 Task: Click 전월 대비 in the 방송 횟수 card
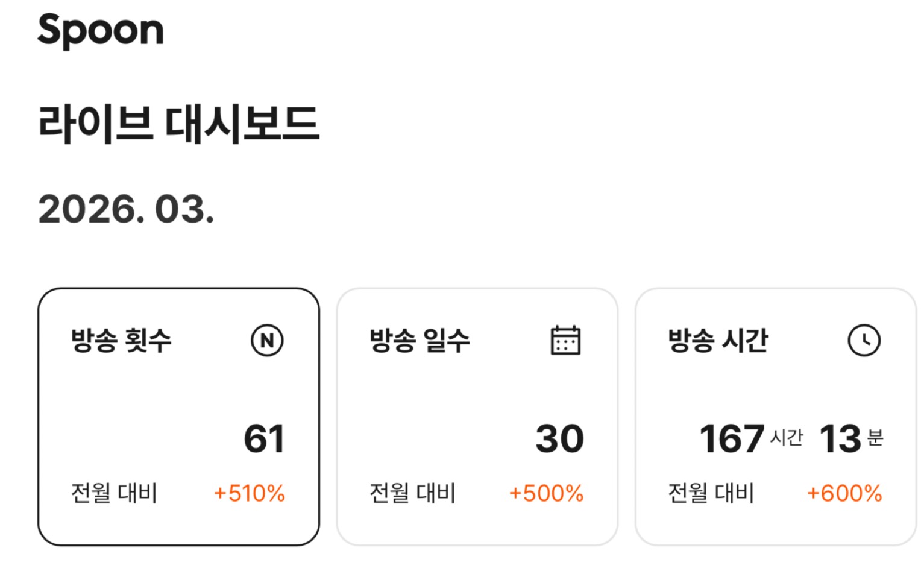pos(114,493)
